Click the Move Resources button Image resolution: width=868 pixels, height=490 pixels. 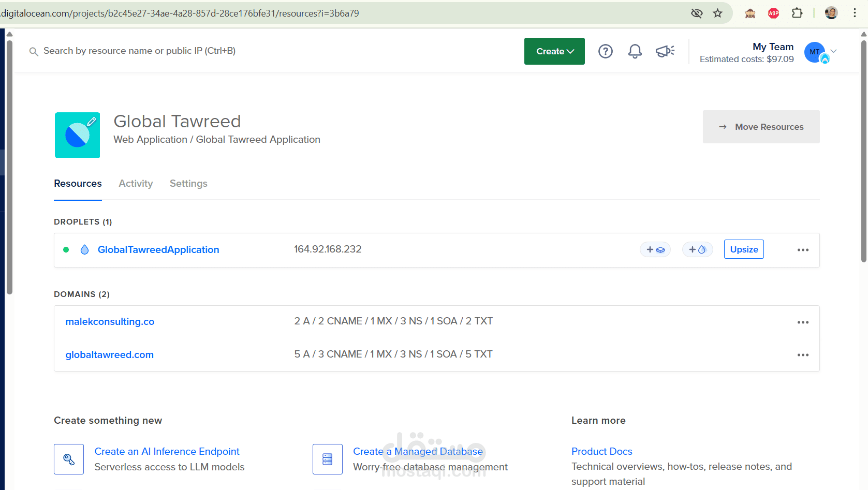[x=761, y=127]
